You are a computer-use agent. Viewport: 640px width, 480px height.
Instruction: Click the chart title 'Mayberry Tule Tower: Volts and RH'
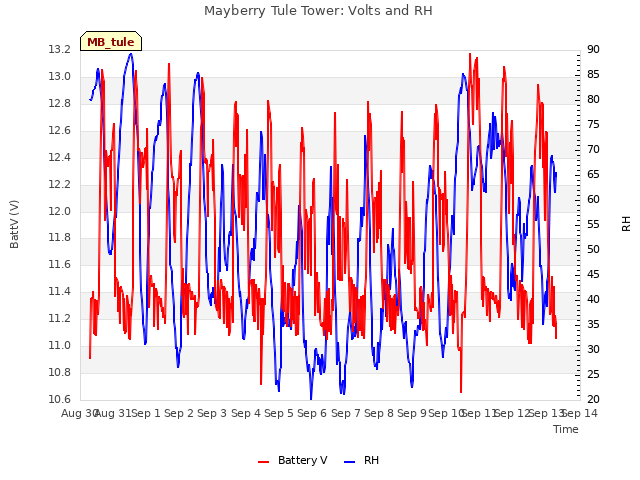coord(318,11)
